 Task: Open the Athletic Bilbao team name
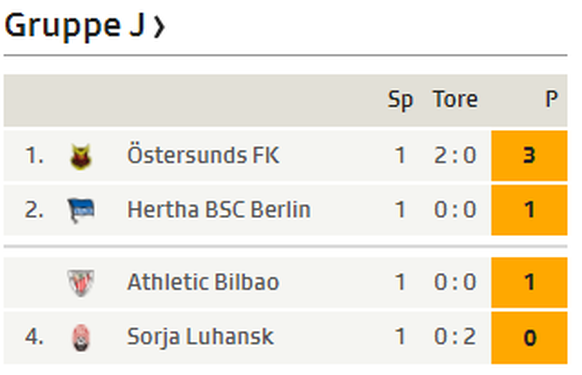[x=203, y=282]
